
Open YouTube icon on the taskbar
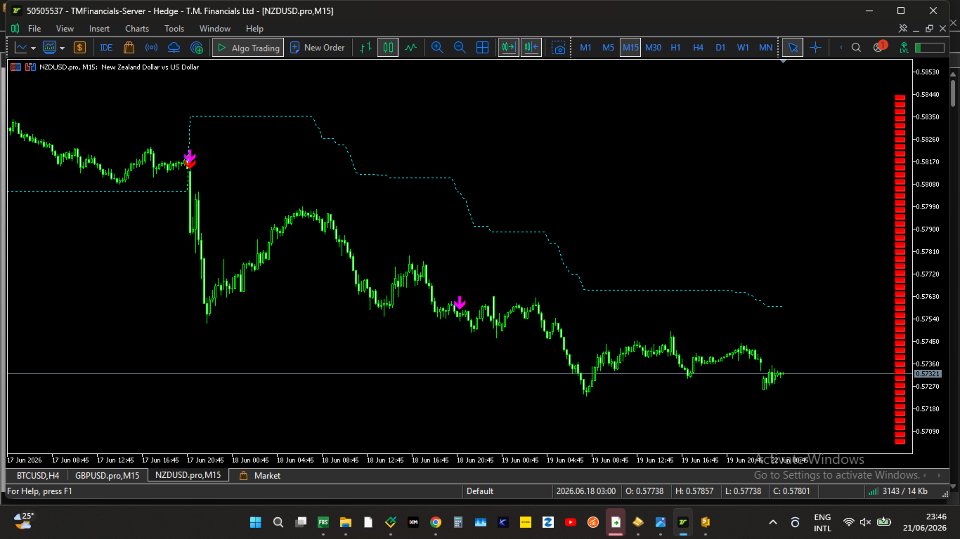point(570,522)
